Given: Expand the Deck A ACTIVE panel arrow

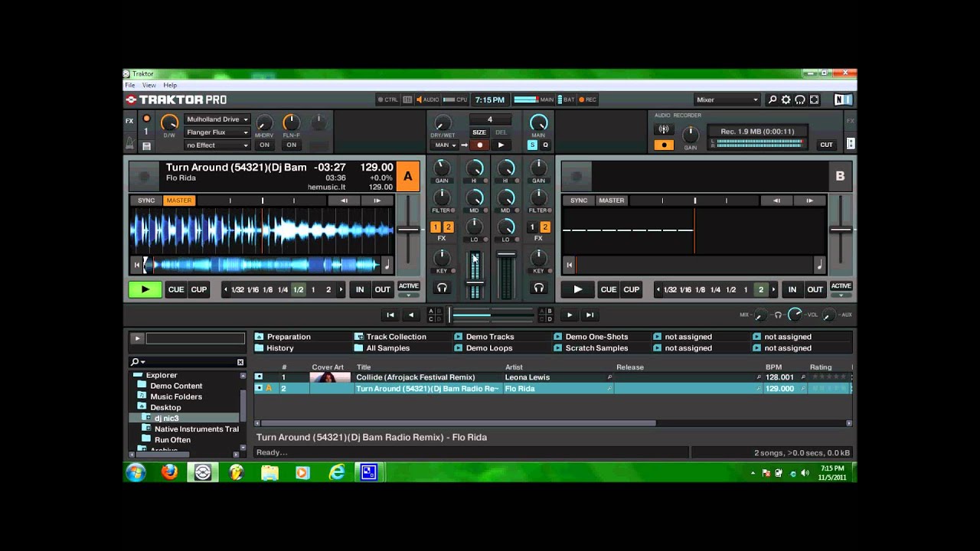Looking at the screenshot, I should tap(408, 295).
